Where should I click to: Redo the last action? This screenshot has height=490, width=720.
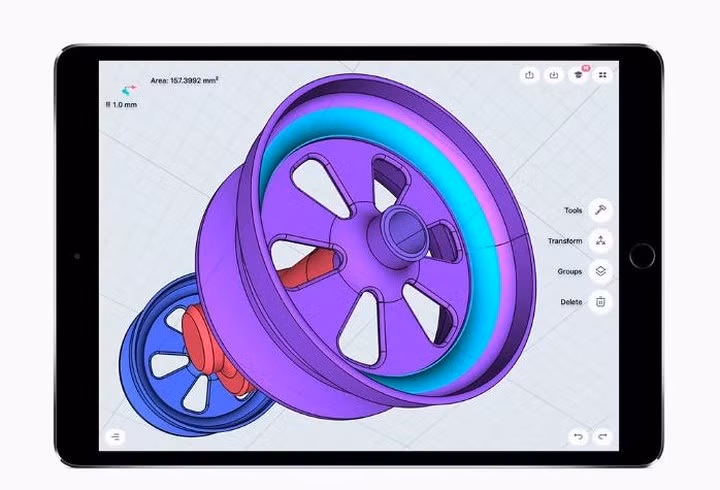[x=602, y=436]
